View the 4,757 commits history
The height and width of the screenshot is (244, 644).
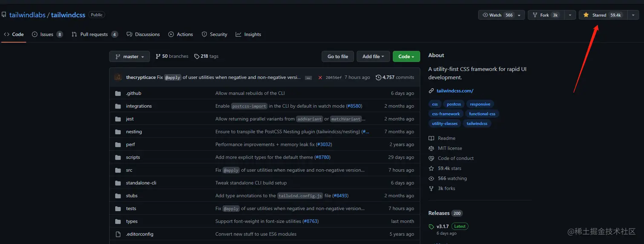(x=395, y=77)
